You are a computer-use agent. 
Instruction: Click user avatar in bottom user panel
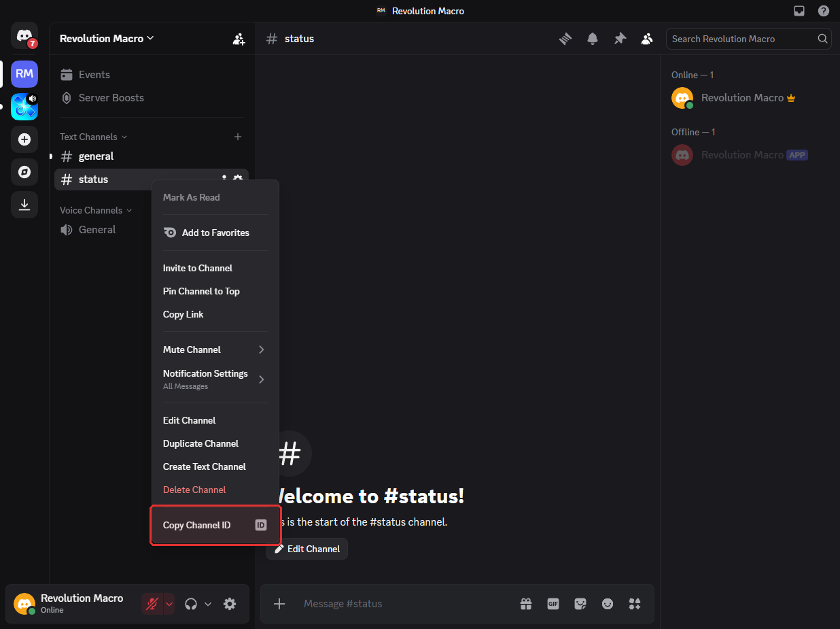click(x=24, y=604)
